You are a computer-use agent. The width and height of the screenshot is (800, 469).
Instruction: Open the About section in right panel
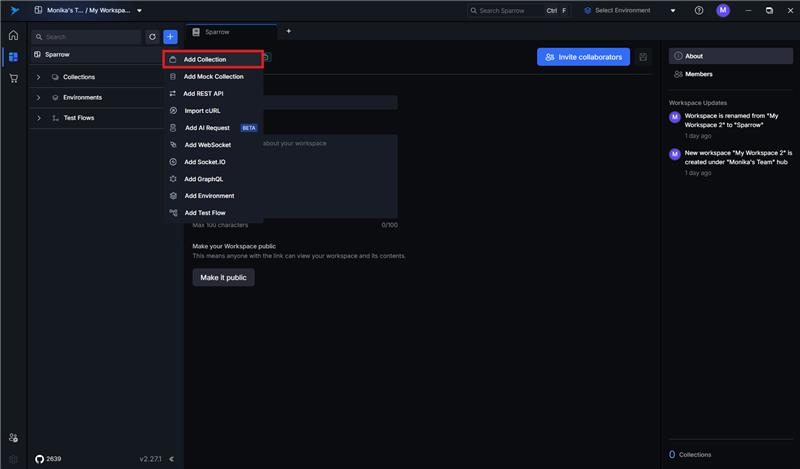731,56
